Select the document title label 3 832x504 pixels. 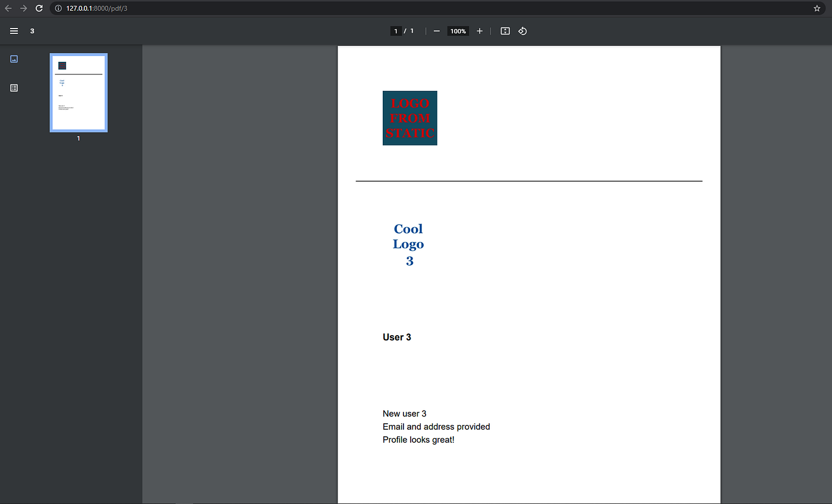coord(32,31)
